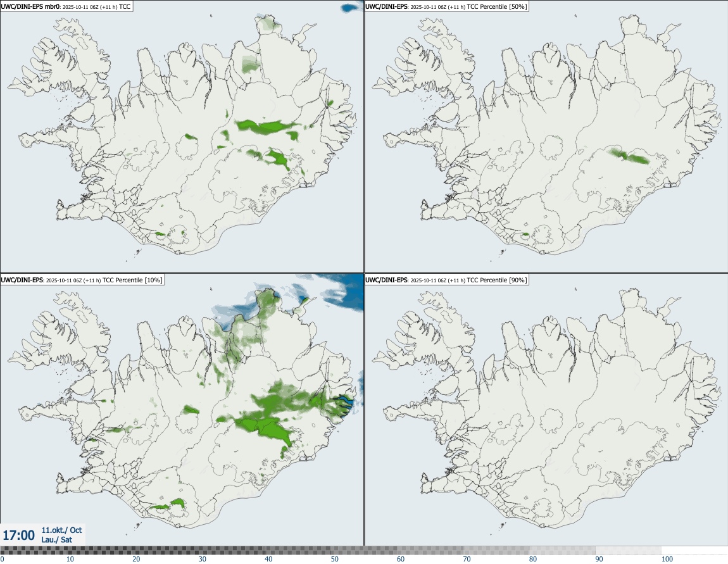
Task: Click the 100 tick on cloud scale
Action: point(667,559)
